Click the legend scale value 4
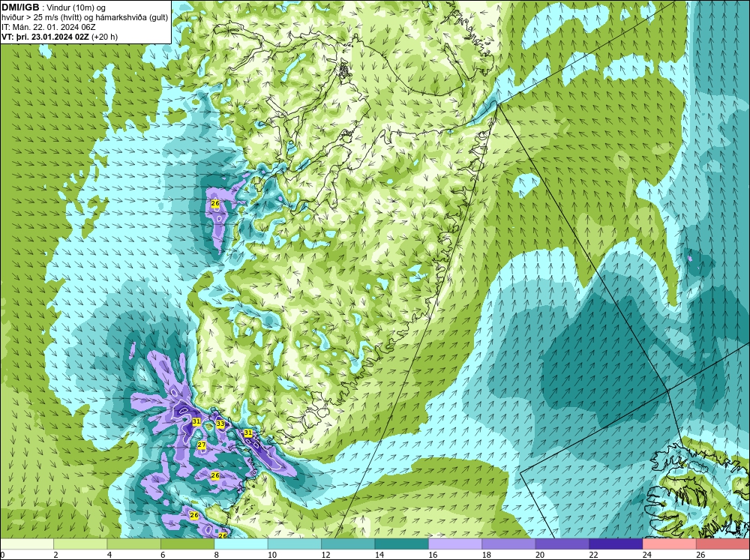 [109, 555]
